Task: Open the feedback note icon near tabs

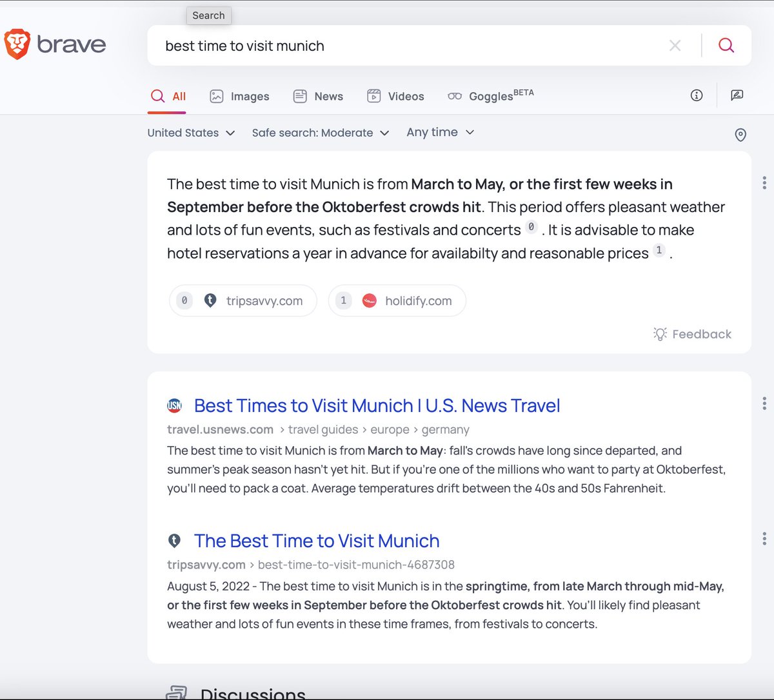Action: pos(737,95)
